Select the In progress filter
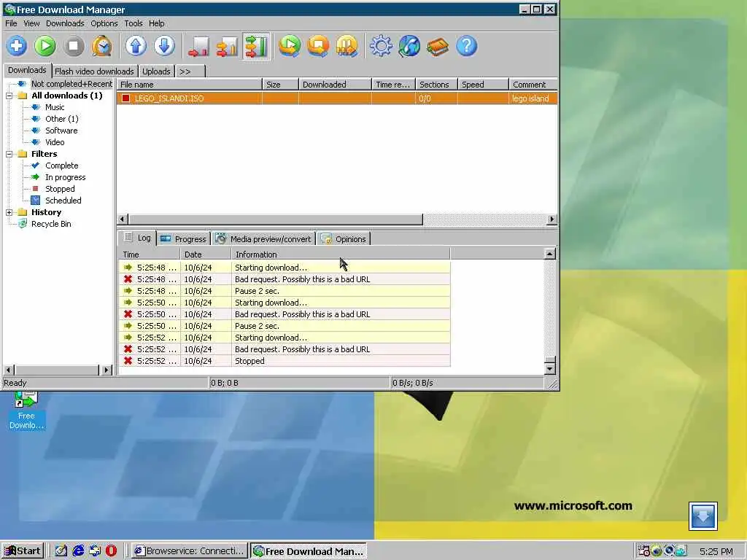Screen dimensions: 747x560 pyautogui.click(x=65, y=177)
